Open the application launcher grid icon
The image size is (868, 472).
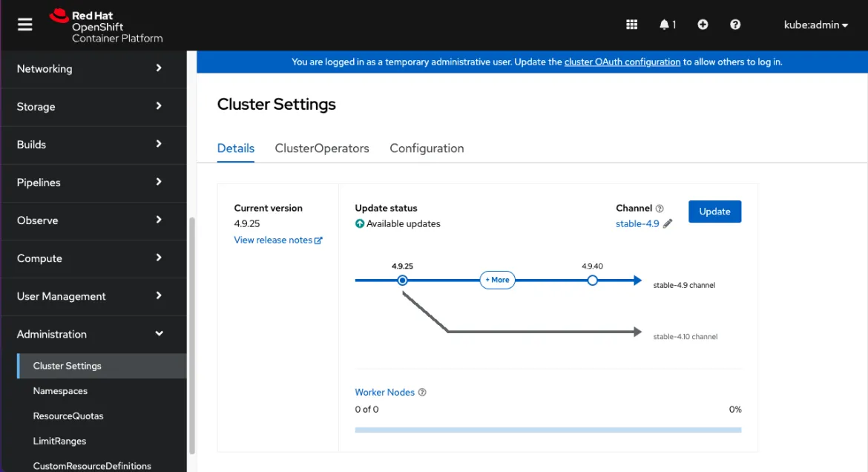(x=631, y=24)
